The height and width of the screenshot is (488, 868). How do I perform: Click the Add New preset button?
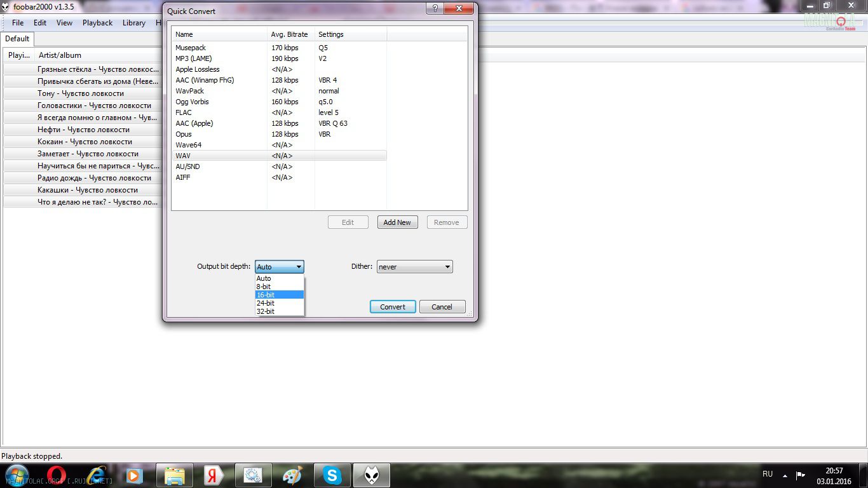click(397, 222)
